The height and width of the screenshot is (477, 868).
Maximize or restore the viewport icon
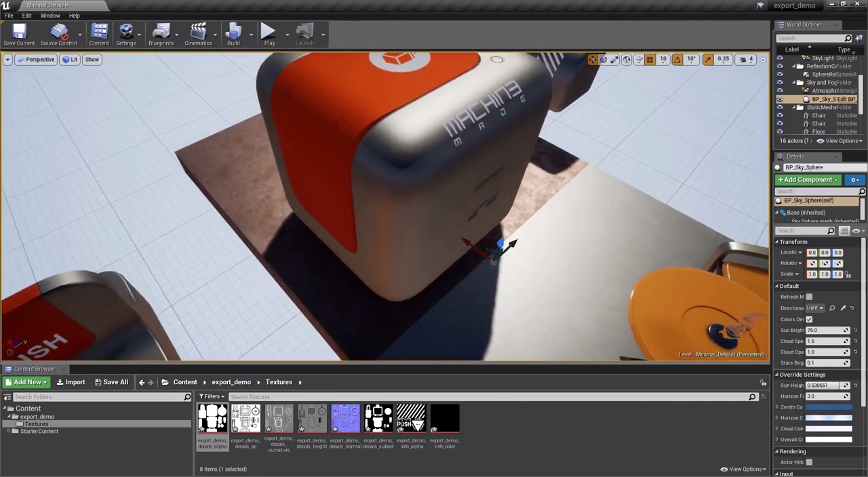point(763,60)
